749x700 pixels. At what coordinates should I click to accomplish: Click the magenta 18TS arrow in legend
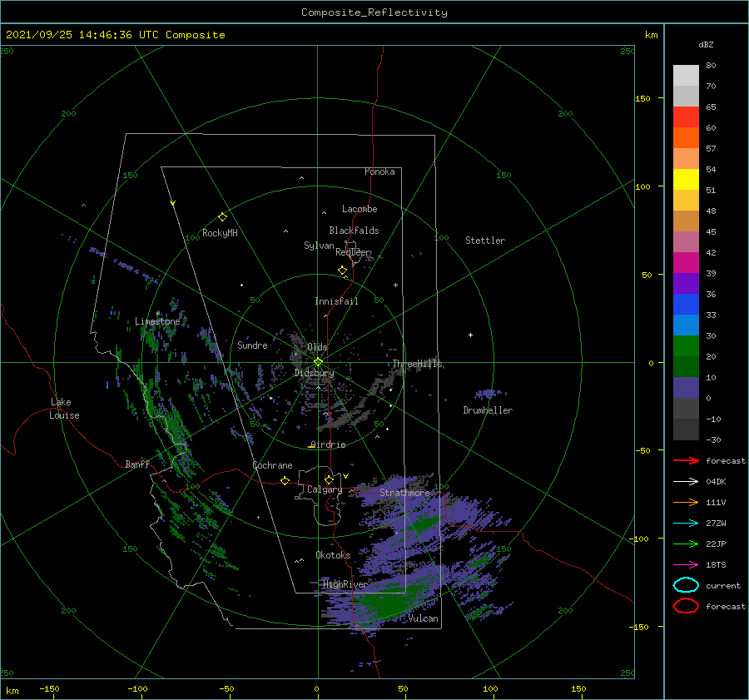[x=686, y=565]
